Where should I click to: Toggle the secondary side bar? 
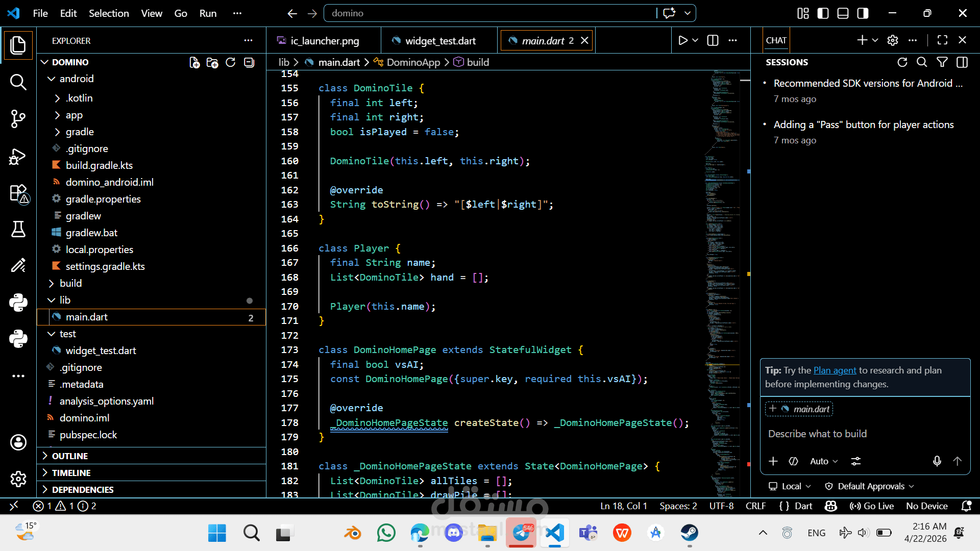pyautogui.click(x=863, y=13)
